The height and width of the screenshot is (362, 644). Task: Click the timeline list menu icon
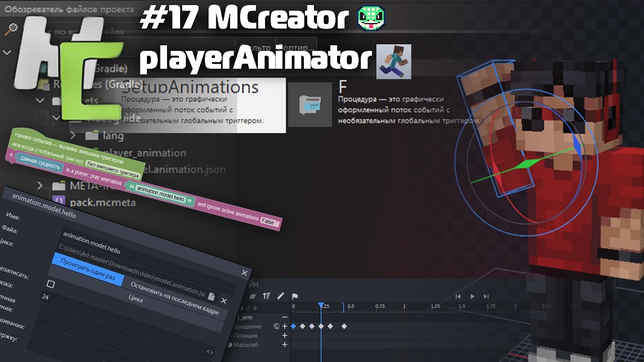pos(253,297)
